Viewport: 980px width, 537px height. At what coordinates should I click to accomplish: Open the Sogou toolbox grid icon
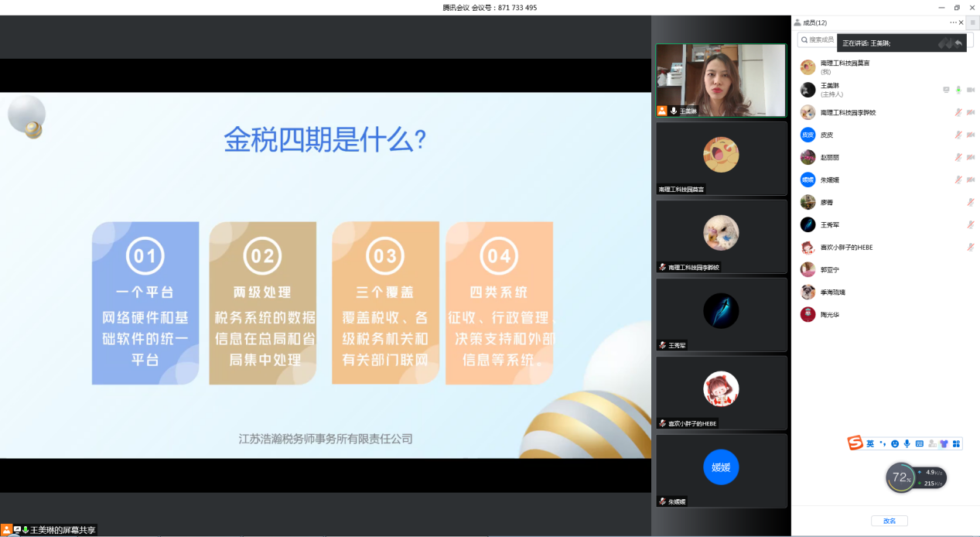click(956, 444)
